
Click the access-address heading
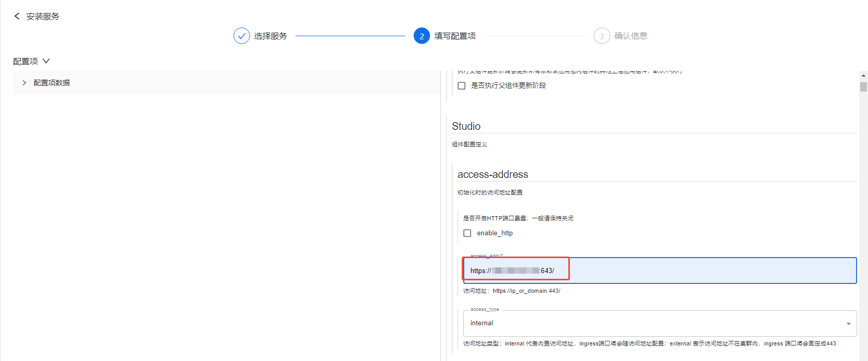tap(493, 174)
